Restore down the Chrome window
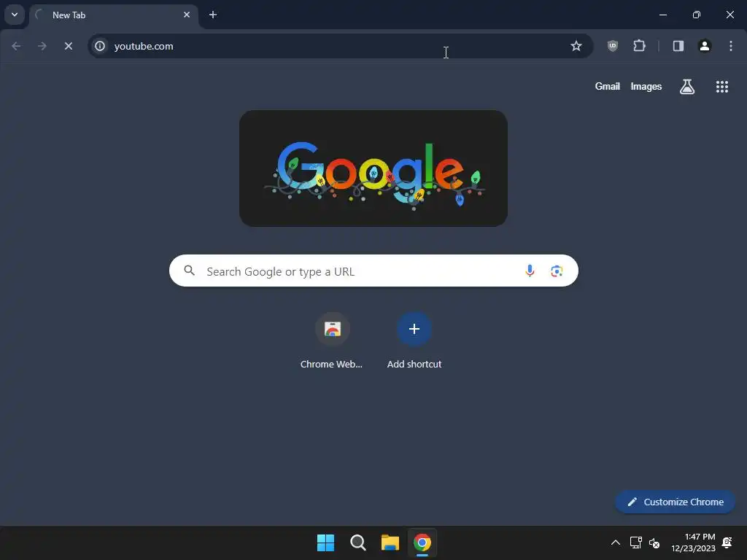This screenshot has width=747, height=560. (696, 15)
